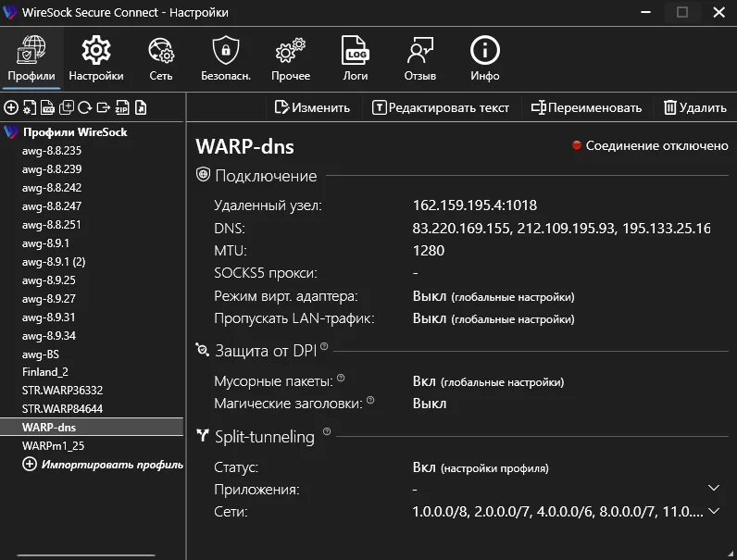The height and width of the screenshot is (560, 737).
Task: Select the Профили WireSock tree root
Action: click(75, 132)
